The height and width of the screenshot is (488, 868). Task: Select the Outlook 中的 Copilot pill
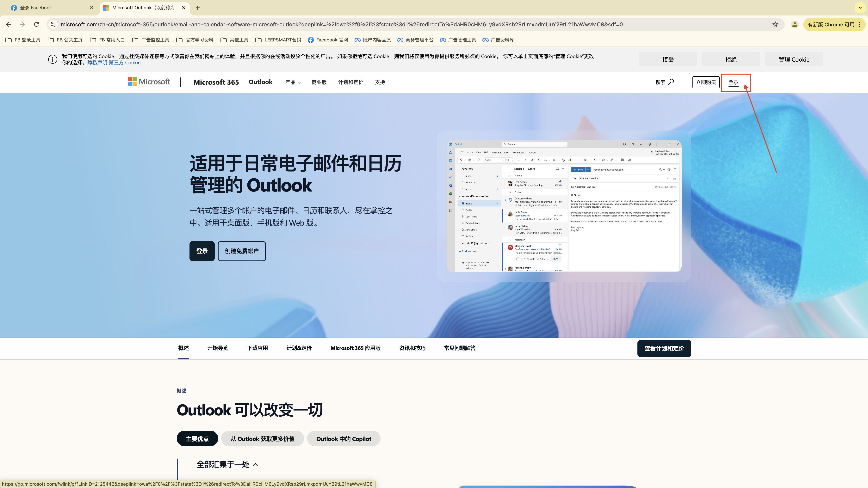pos(344,438)
